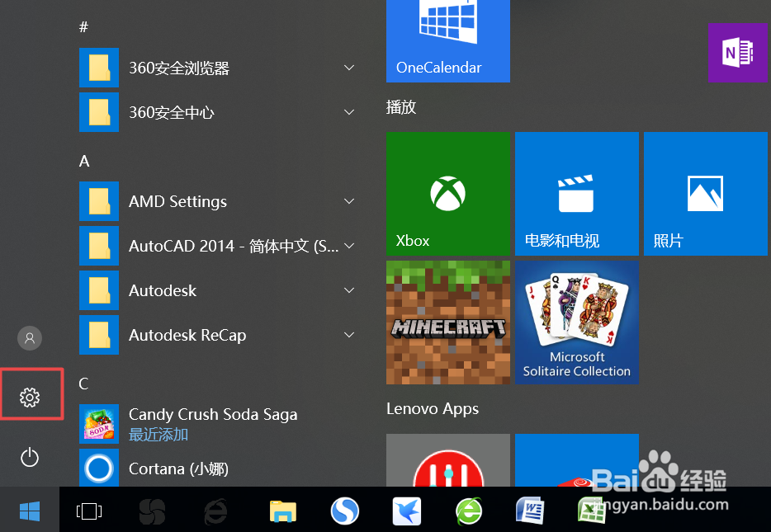
Task: Expand the Autodesk folder chevron
Action: point(349,290)
